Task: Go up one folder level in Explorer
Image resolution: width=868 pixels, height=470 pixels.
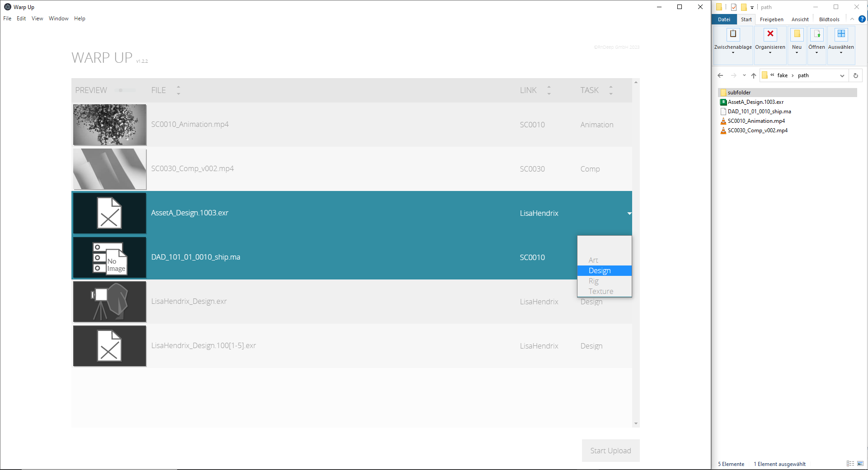Action: (x=753, y=75)
